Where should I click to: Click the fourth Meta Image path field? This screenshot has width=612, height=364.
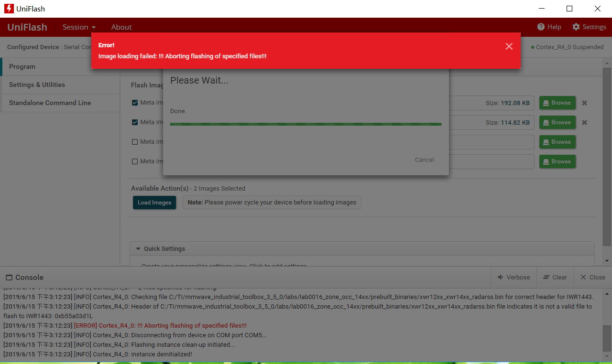491,161
